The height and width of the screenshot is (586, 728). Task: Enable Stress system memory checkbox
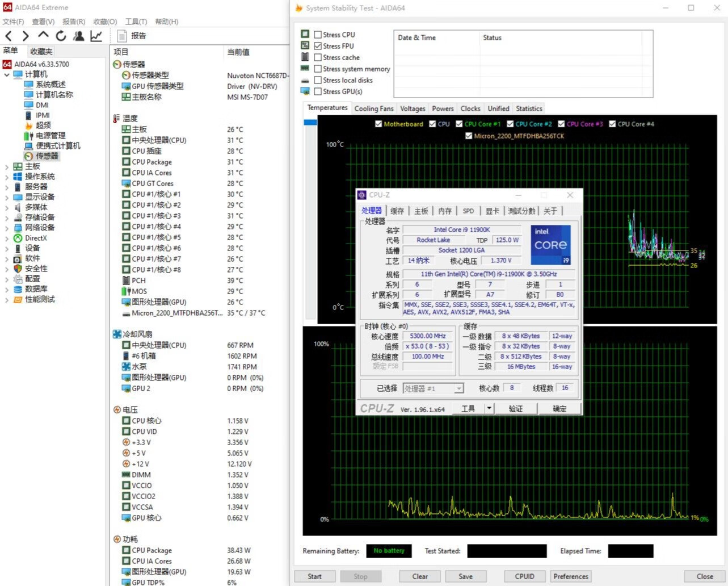coord(318,69)
